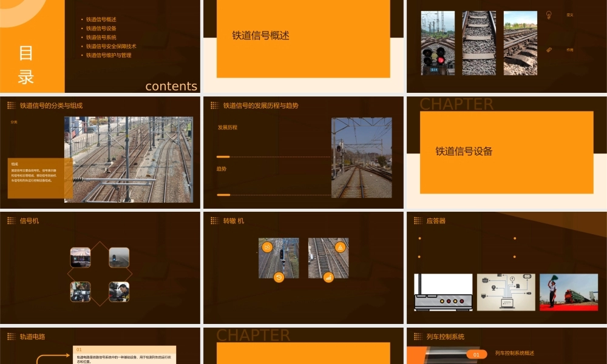Click the catenary tracks photo in 发展历程 slide
This screenshot has width=607, height=364.
[x=362, y=158]
